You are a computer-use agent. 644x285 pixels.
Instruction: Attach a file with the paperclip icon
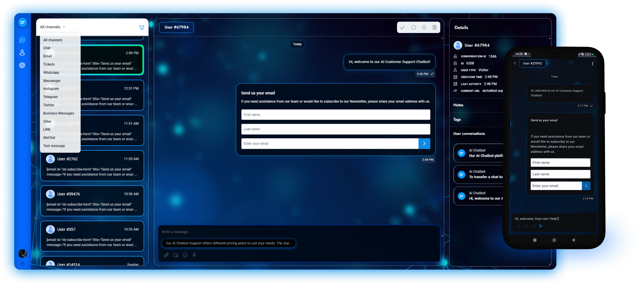point(166,255)
